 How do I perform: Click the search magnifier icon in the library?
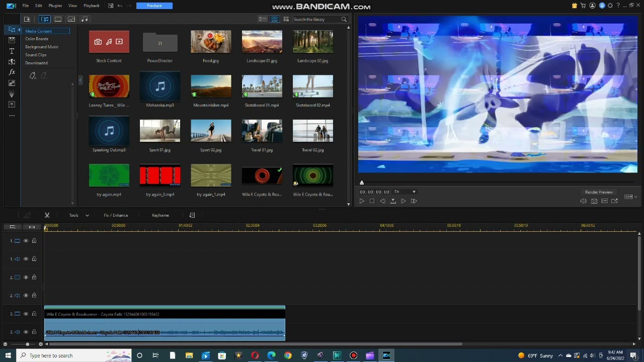pyautogui.click(x=344, y=20)
